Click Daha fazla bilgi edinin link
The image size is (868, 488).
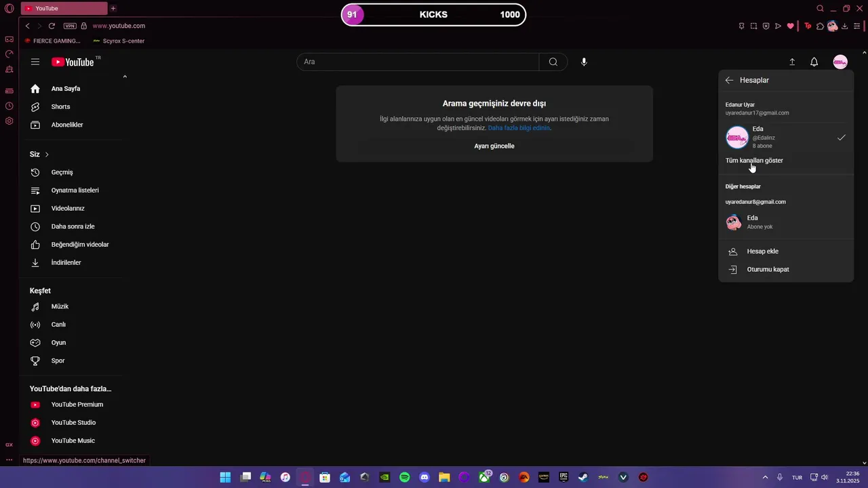pos(519,127)
